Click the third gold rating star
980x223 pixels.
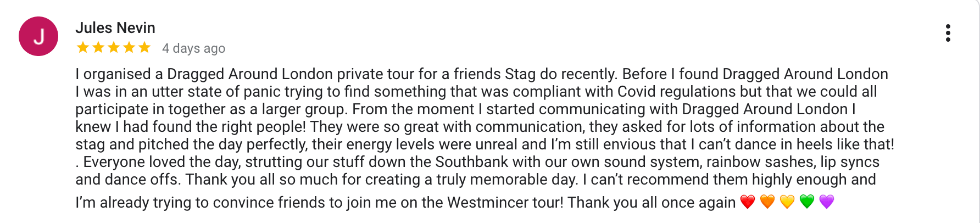pyautogui.click(x=114, y=47)
